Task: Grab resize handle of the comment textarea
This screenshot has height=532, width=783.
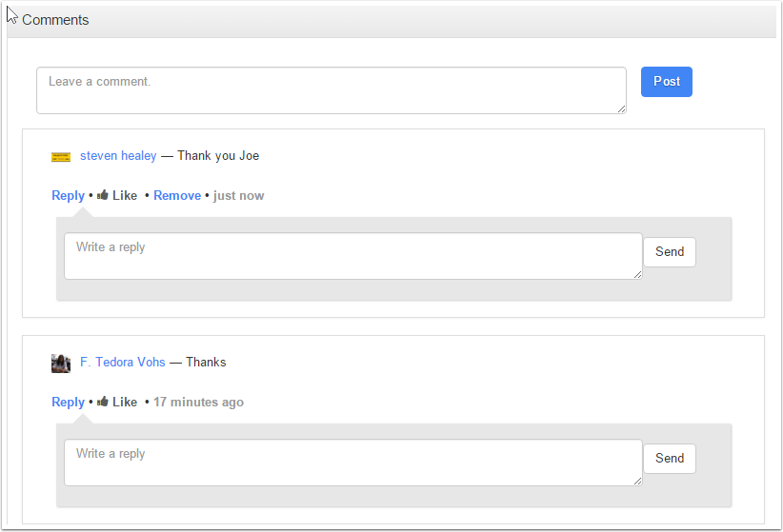Action: pyautogui.click(x=622, y=109)
